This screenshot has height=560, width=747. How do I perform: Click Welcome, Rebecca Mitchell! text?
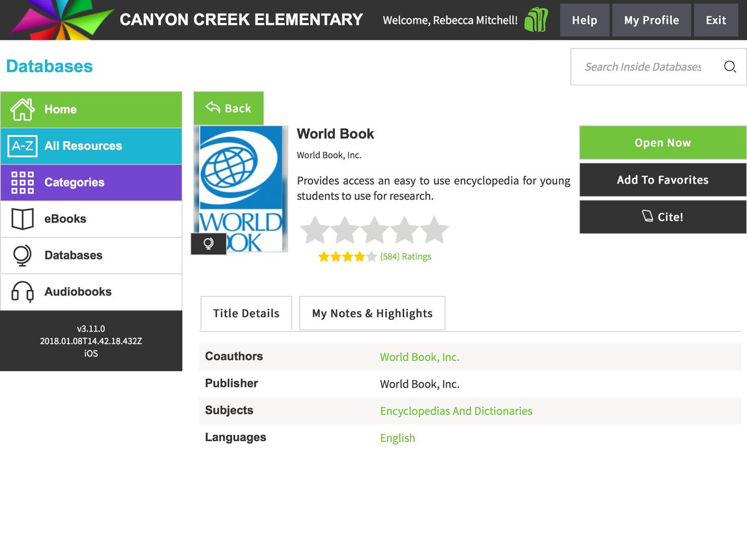pyautogui.click(x=450, y=20)
